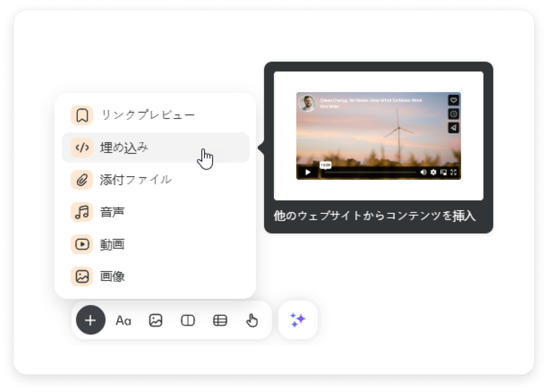Select the image tool in bottom toolbar
Image resolution: width=548 pixels, height=392 pixels.
coord(155,320)
